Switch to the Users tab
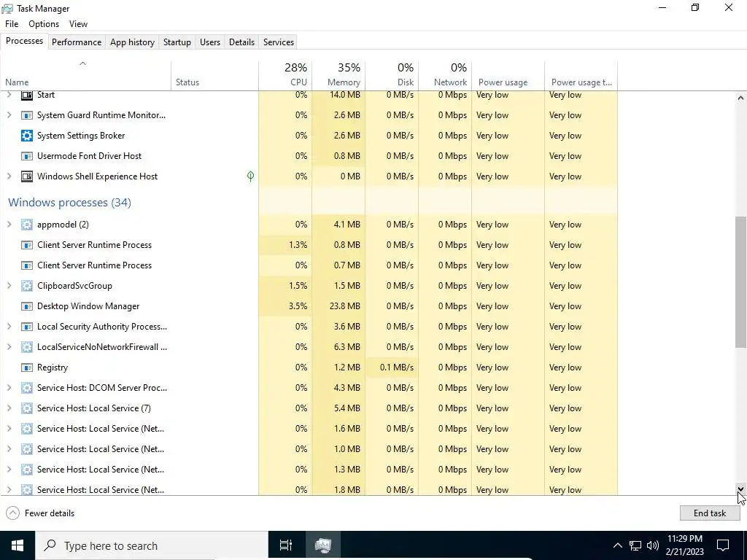 tap(210, 42)
